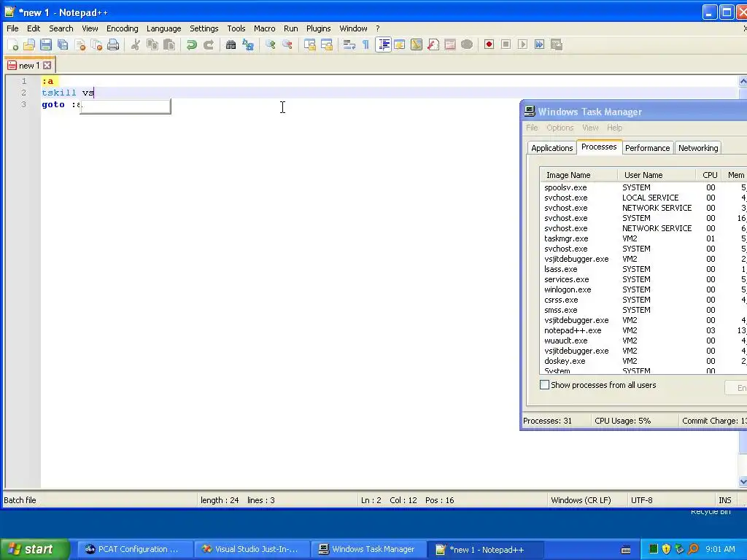Click the Stop Recording macro icon
This screenshot has height=560, width=747.
506,44
